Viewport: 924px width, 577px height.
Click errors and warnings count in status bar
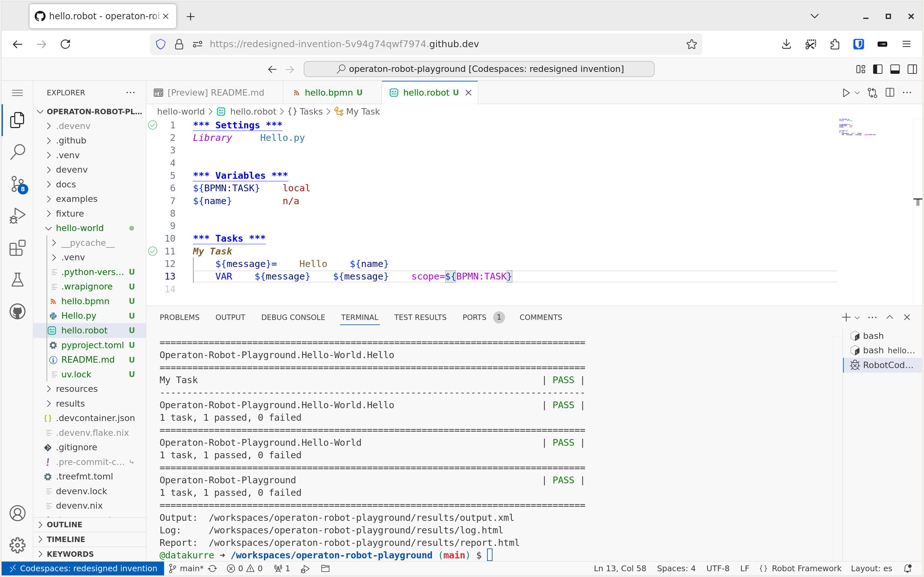pyautogui.click(x=245, y=568)
